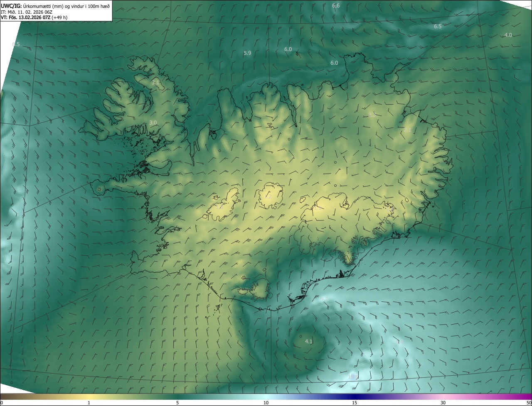Click the valid time 'VT: Fös. 13.02.2026 07Z'
The height and width of the screenshot is (406, 532).
click(25, 17)
